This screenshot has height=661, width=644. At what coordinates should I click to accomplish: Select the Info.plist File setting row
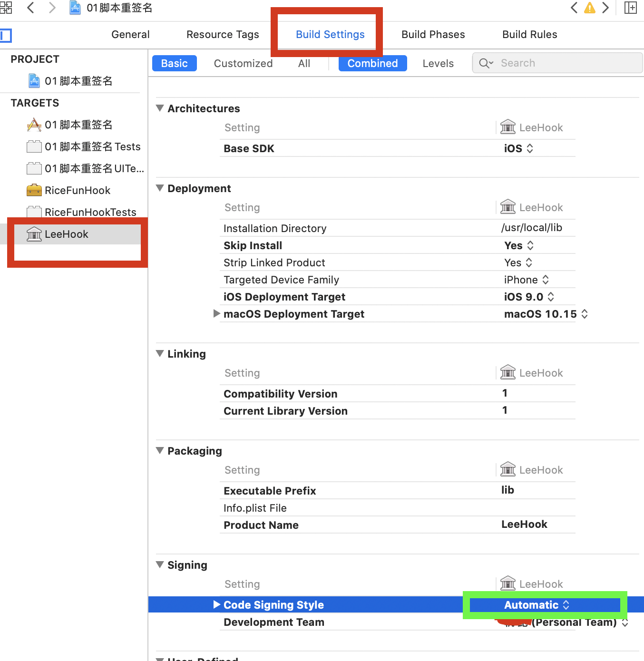(397, 508)
